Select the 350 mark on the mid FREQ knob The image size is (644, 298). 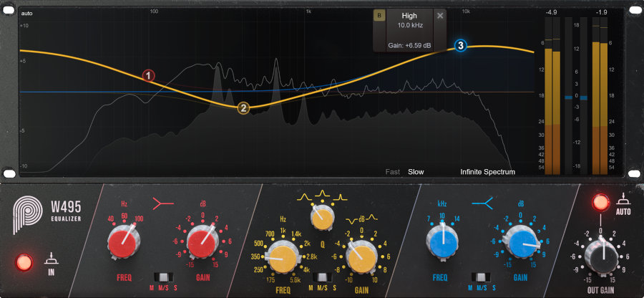coord(255,257)
